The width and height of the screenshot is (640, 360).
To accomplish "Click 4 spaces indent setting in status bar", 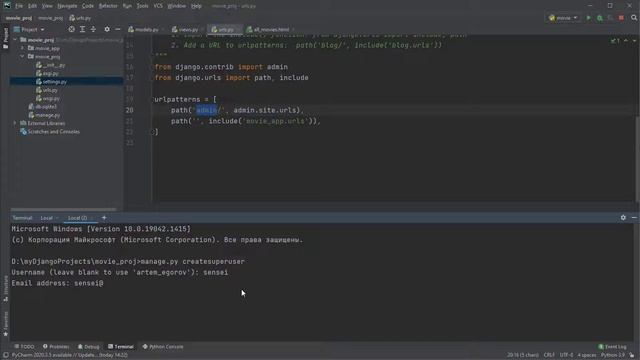I will [587, 356].
